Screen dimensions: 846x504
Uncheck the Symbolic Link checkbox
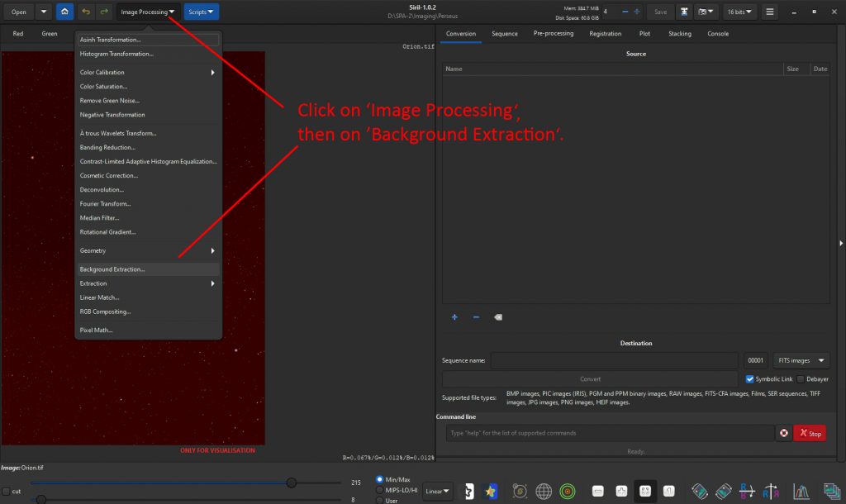750,379
